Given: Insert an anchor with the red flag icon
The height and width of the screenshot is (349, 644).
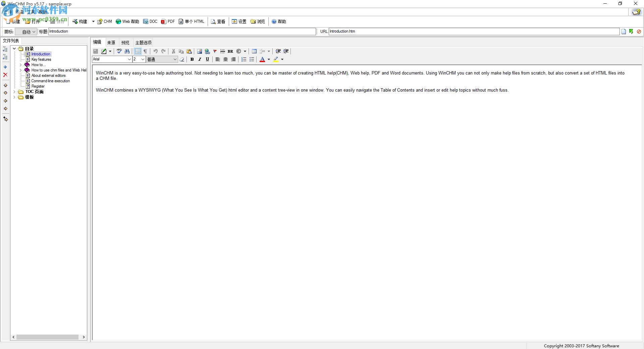Looking at the screenshot, I should 215,51.
